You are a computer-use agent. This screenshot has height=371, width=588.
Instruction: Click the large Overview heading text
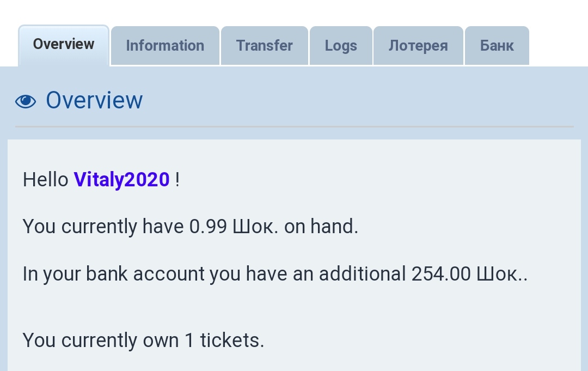pyautogui.click(x=94, y=100)
